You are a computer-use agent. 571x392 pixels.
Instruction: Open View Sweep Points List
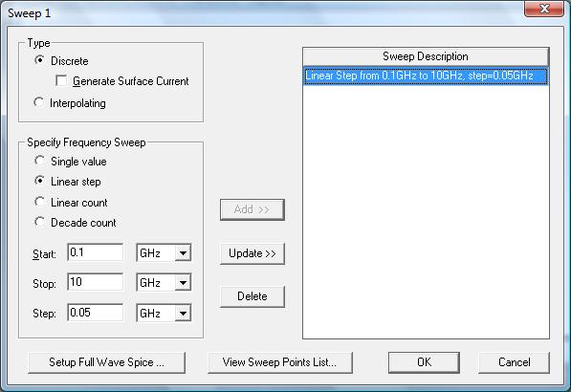(x=280, y=362)
